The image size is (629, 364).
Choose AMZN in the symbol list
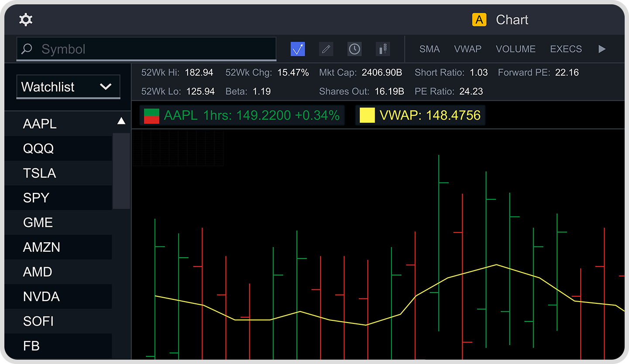pyautogui.click(x=42, y=247)
